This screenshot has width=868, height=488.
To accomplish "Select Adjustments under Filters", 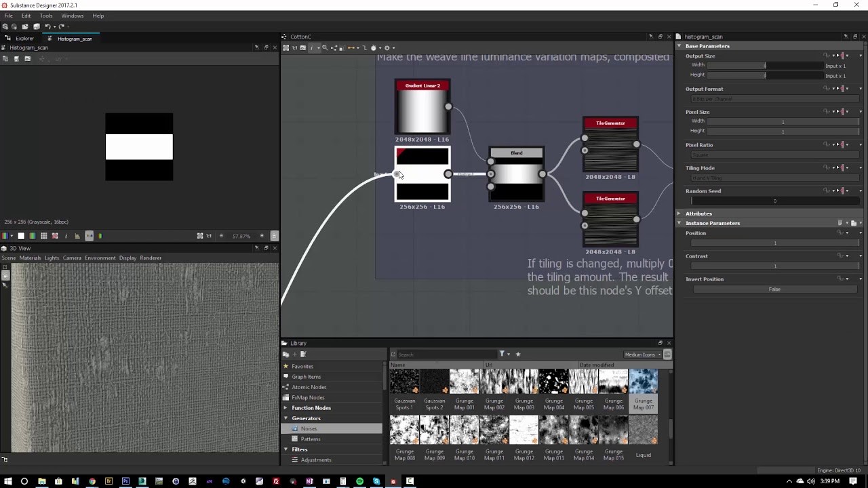I will pyautogui.click(x=316, y=460).
